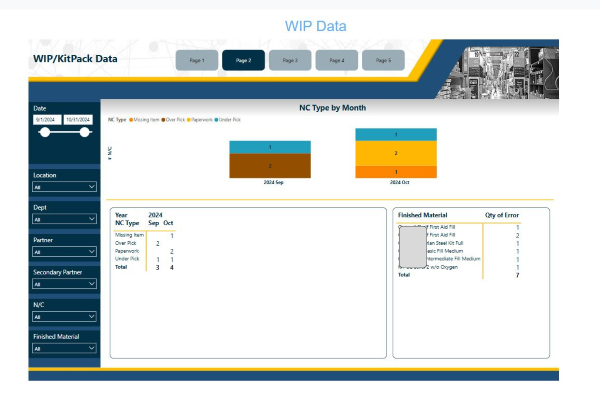This screenshot has width=600, height=401.
Task: Switch to Page 3
Action: click(290, 60)
